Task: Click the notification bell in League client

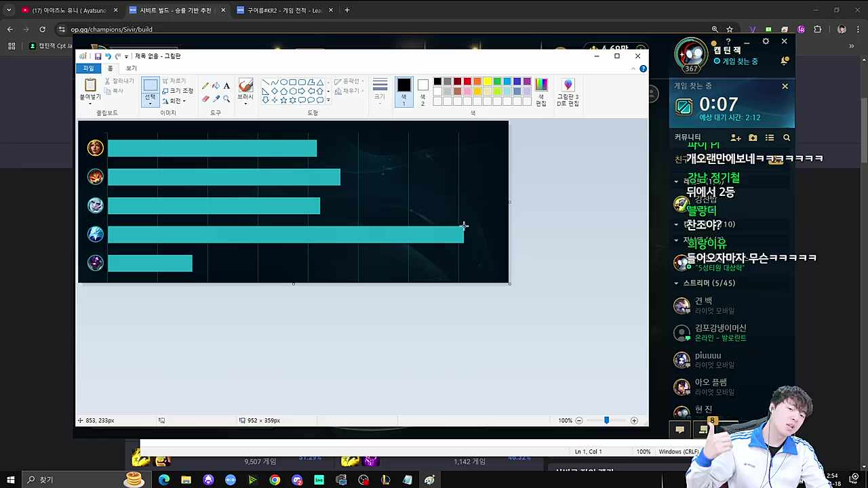Action: [785, 61]
